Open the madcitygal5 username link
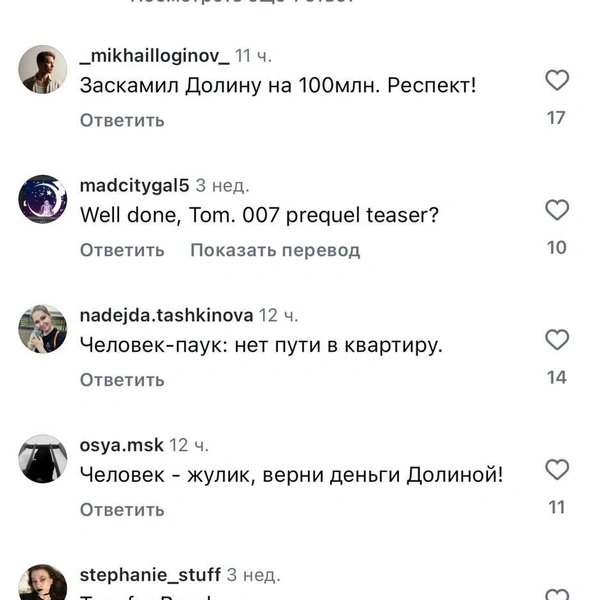This screenshot has width=600, height=600. click(x=134, y=186)
